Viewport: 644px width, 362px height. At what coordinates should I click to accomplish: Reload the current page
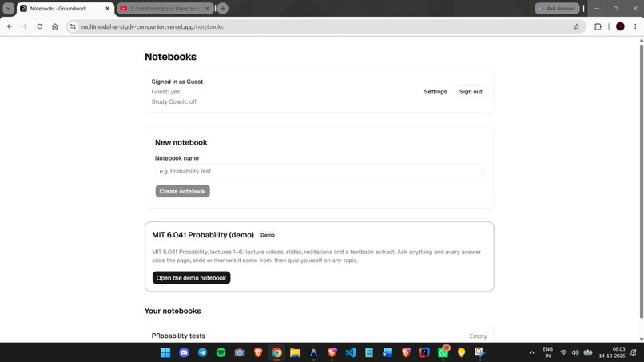pyautogui.click(x=39, y=26)
